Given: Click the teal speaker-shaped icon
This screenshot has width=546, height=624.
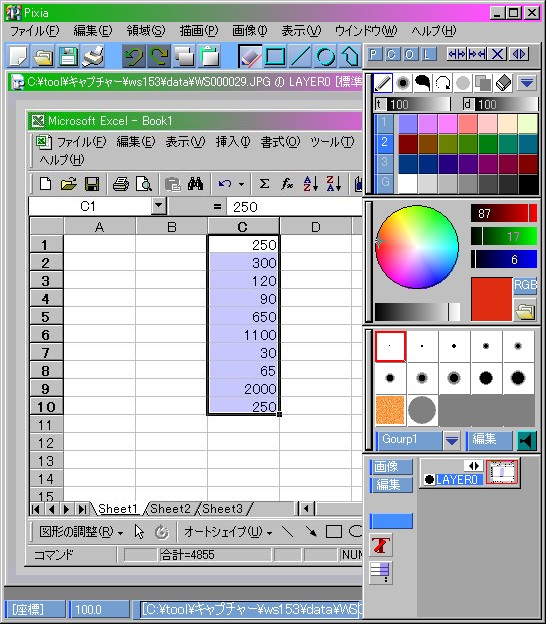Looking at the screenshot, I should 526,441.
